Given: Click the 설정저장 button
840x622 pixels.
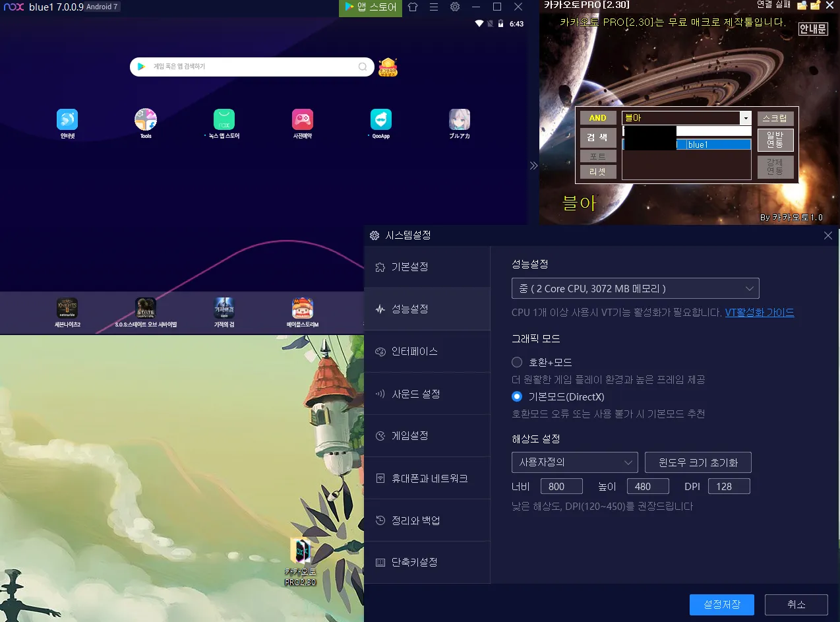Looking at the screenshot, I should tap(721, 604).
